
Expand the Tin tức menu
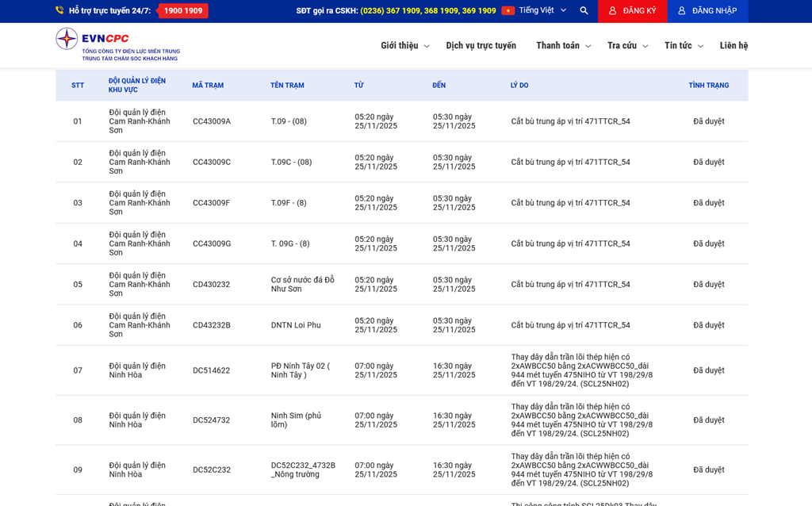683,46
